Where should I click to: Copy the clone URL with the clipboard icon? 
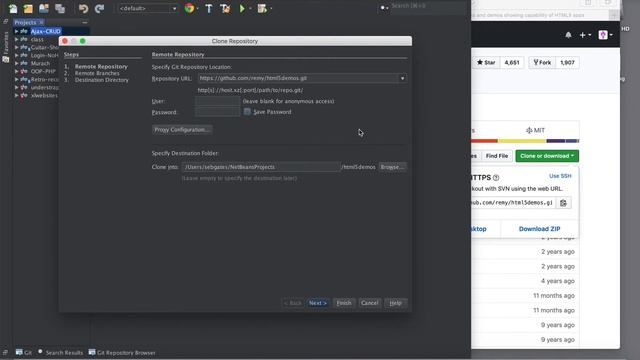click(x=563, y=203)
